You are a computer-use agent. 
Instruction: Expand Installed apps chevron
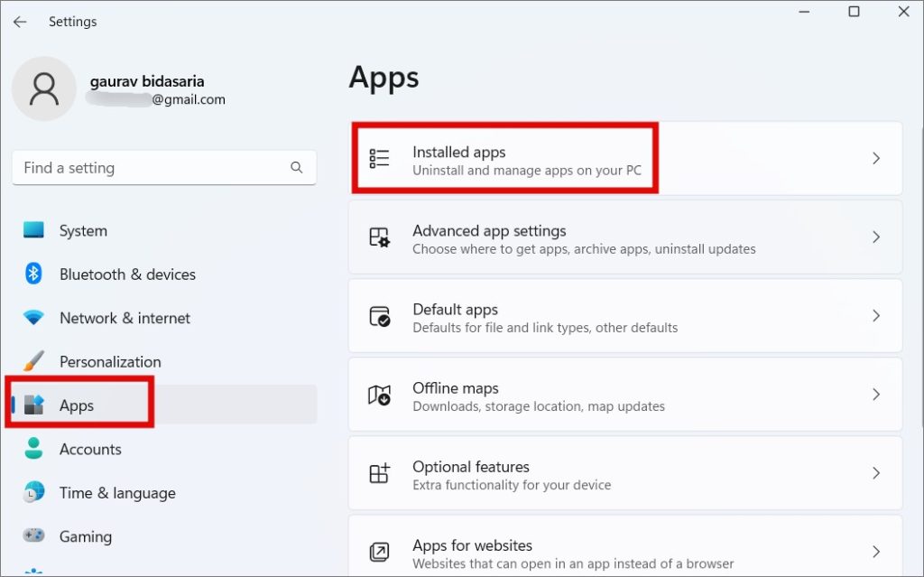[x=876, y=158]
